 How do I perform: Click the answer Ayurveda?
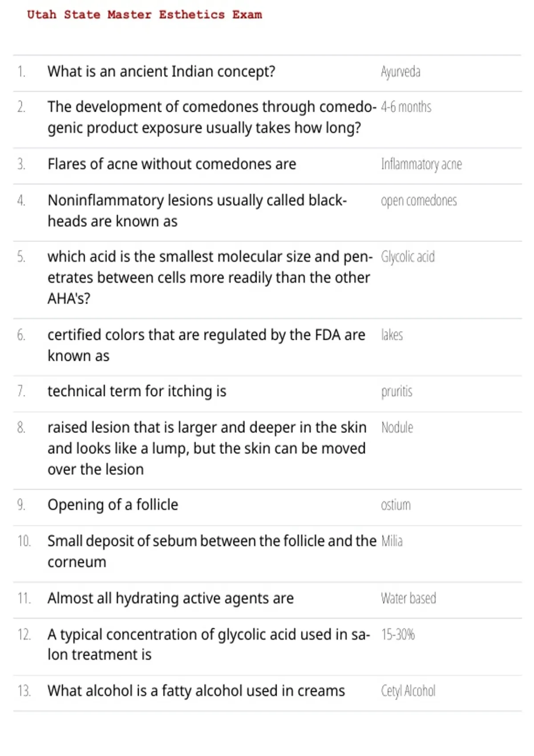pos(400,72)
